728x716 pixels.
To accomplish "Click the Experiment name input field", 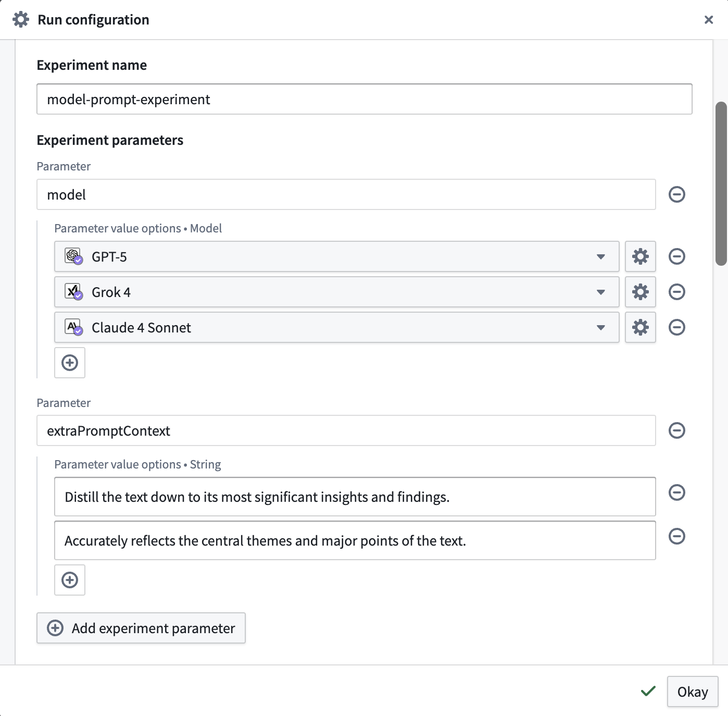I will (364, 99).
